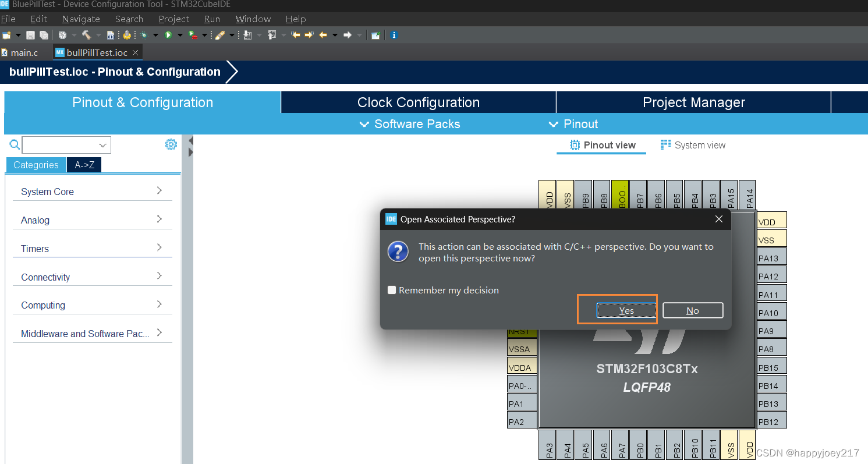Open the Run icon dropdown arrow
Viewport: 868px width, 464px height.
(180, 35)
